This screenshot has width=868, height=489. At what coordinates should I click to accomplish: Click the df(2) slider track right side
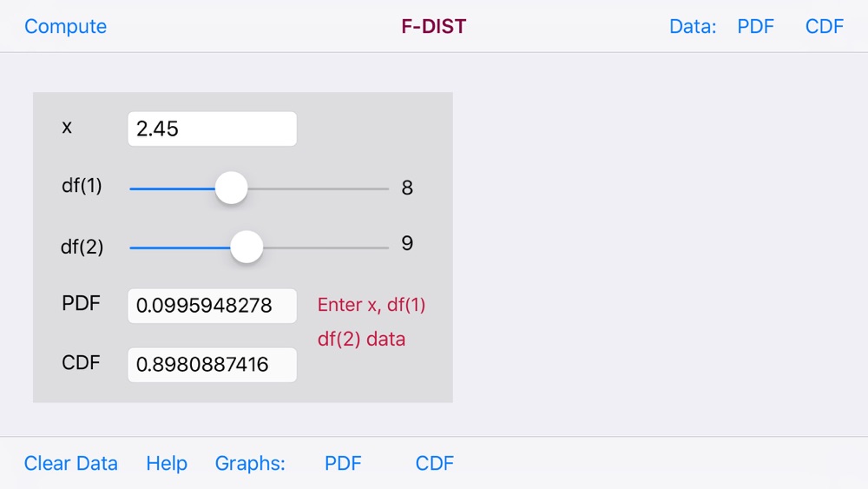click(326, 248)
